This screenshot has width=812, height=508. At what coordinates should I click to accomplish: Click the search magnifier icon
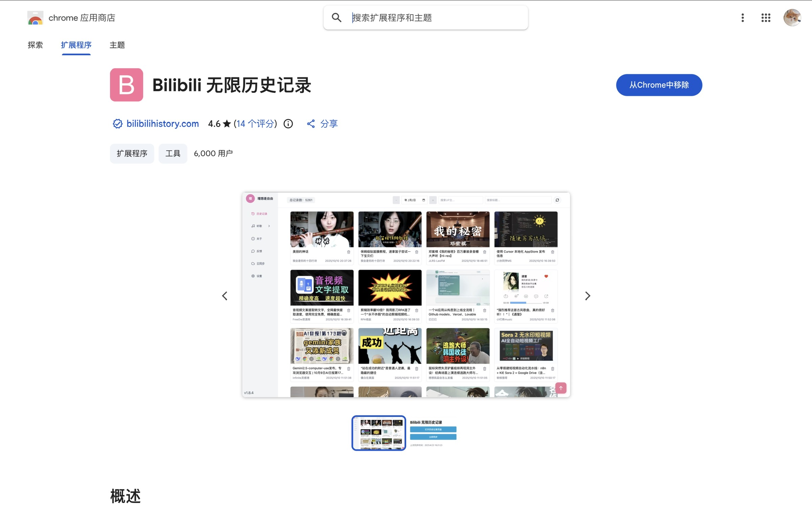tap(336, 18)
